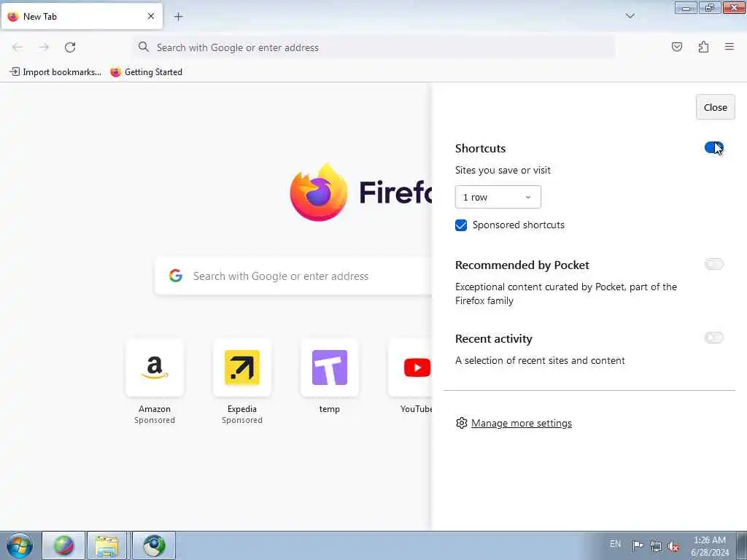Viewport: 747px width, 560px height.
Task: Click the page search box with Google
Action: (x=293, y=276)
